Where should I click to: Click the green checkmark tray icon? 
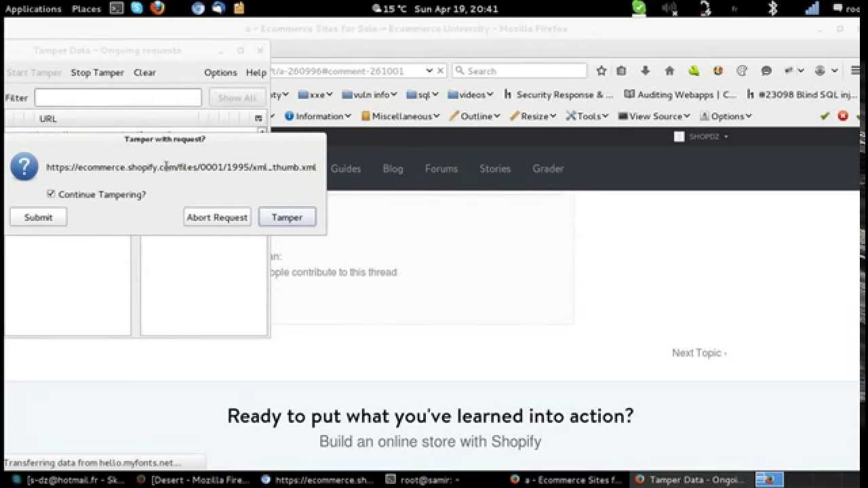tap(639, 8)
